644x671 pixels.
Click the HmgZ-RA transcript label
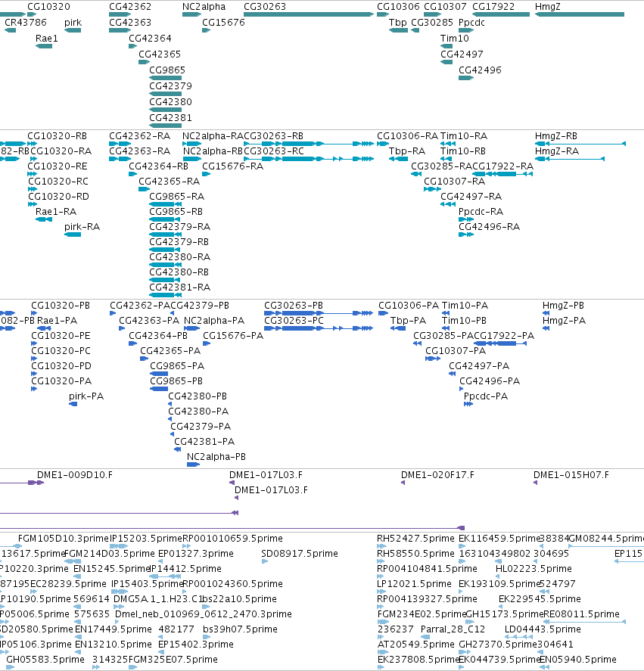tap(557, 151)
